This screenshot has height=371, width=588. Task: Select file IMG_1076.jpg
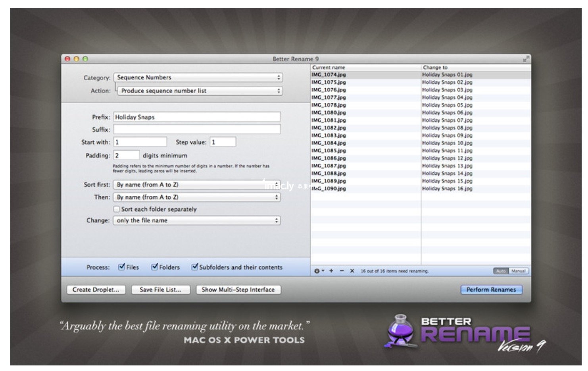[329, 90]
